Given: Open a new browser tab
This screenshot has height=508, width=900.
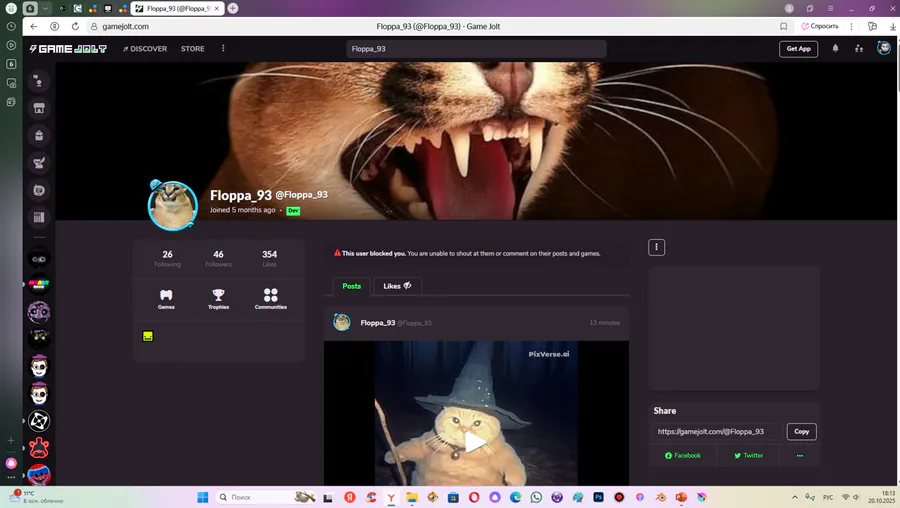Looking at the screenshot, I should [232, 8].
